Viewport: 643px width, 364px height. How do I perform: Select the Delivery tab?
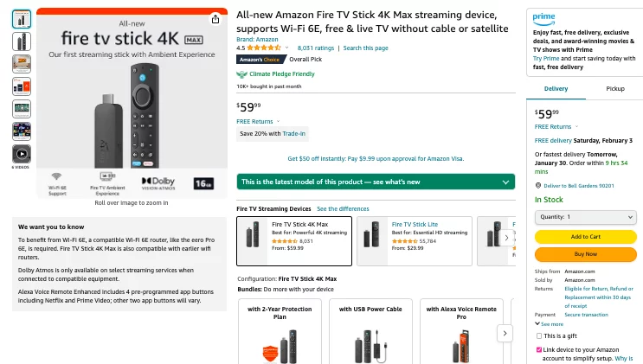(556, 88)
